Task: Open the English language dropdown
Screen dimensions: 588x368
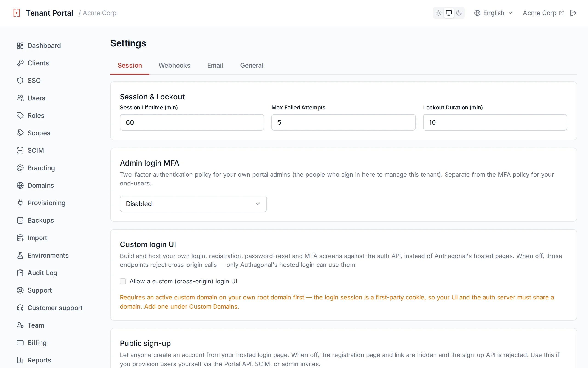Action: click(x=493, y=13)
